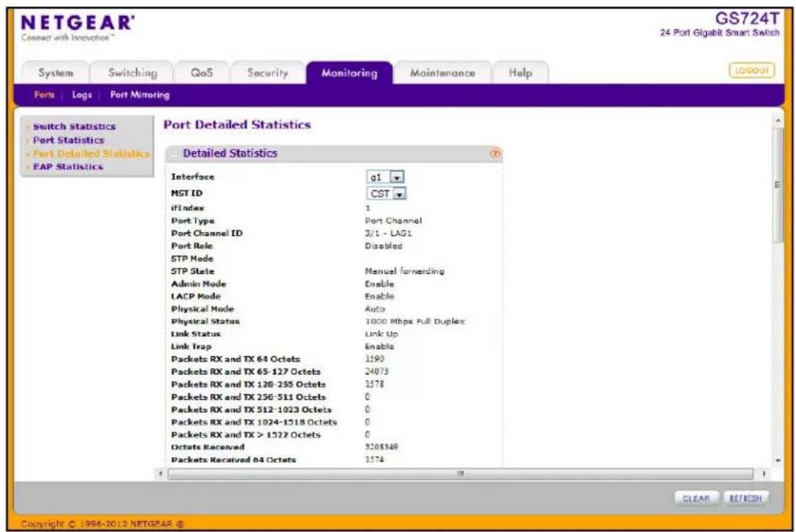The image size is (796, 532).
Task: Click the Admin Mode label
Action: [199, 284]
